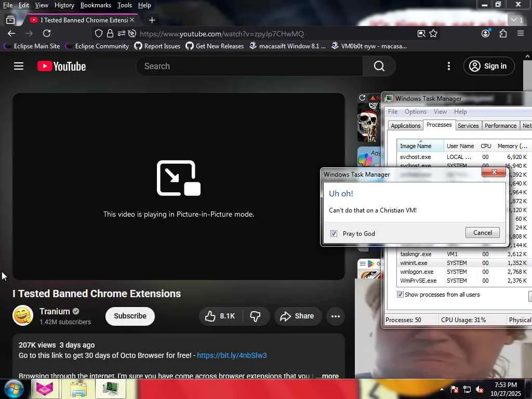Open the Firefox hamburger application menu
The image size is (532, 399).
coord(521,33)
